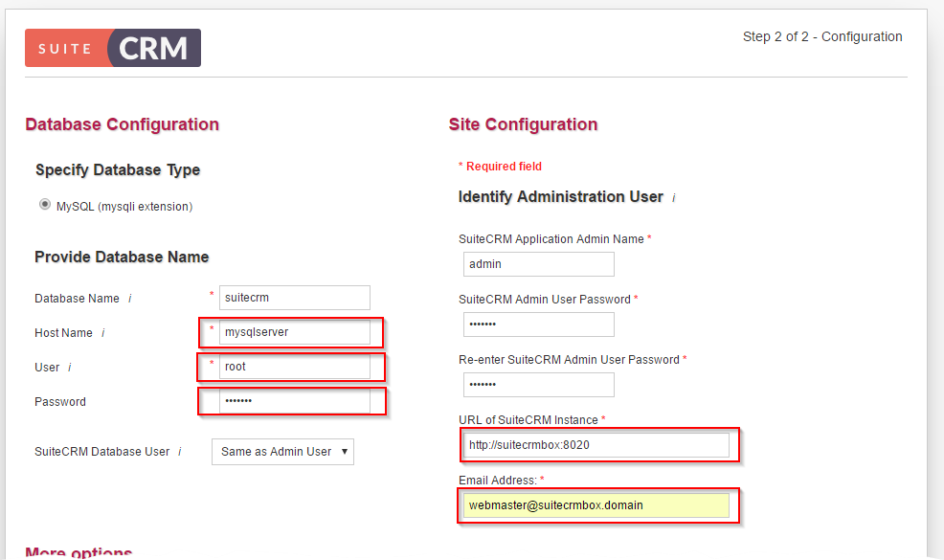The image size is (944, 560).
Task: Click the Application Admin Name field
Action: tap(538, 264)
